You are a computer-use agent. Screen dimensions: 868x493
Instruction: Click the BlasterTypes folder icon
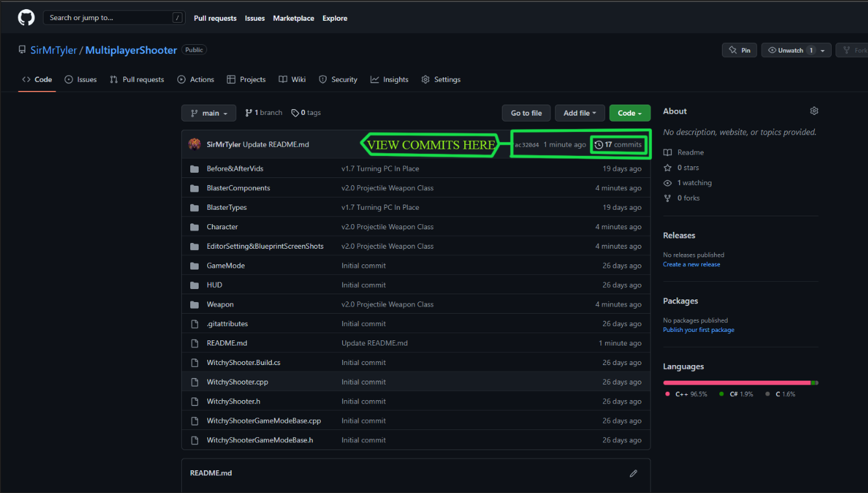(x=194, y=208)
